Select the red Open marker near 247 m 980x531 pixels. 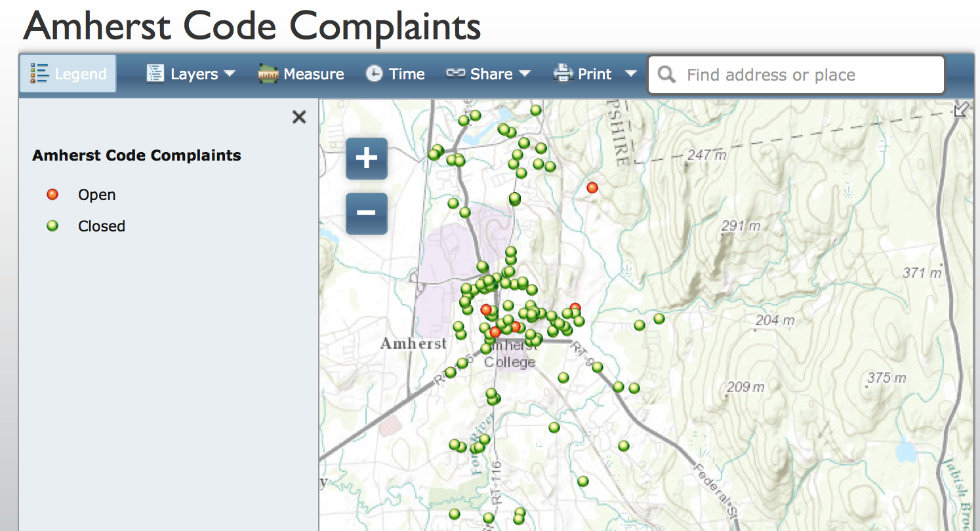[x=592, y=187]
